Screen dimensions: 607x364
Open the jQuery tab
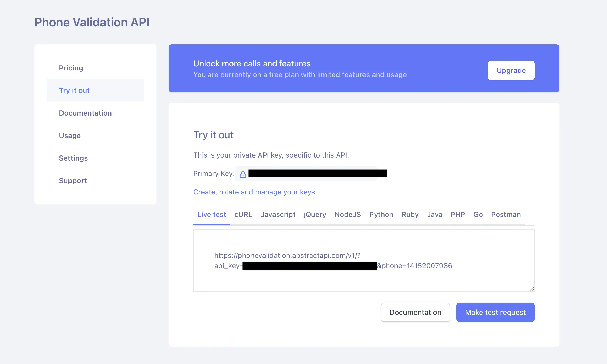[315, 214]
